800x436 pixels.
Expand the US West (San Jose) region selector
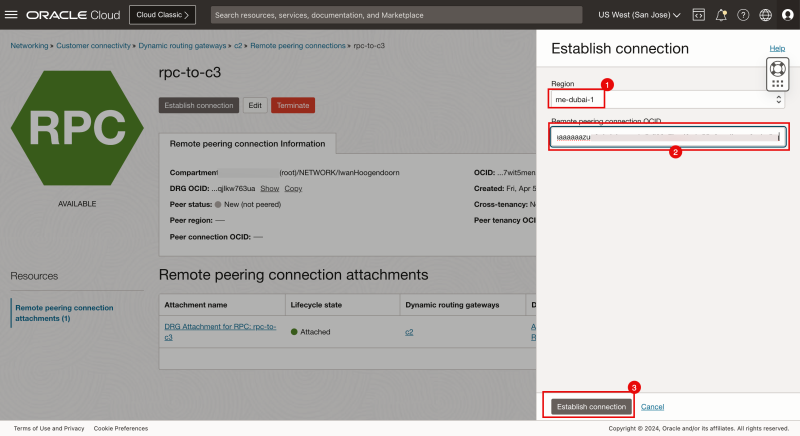click(x=638, y=15)
